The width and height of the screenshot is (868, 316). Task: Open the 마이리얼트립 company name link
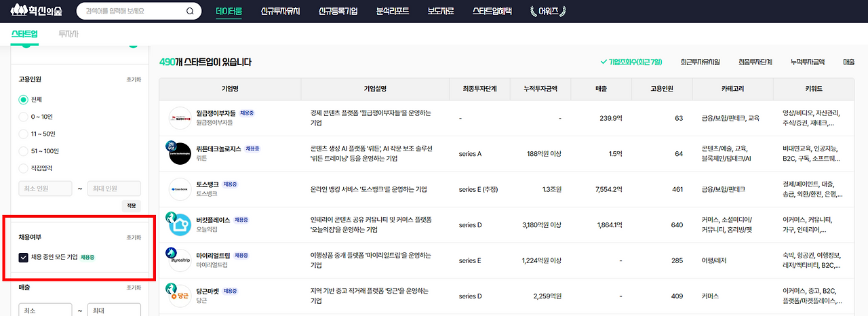213,255
